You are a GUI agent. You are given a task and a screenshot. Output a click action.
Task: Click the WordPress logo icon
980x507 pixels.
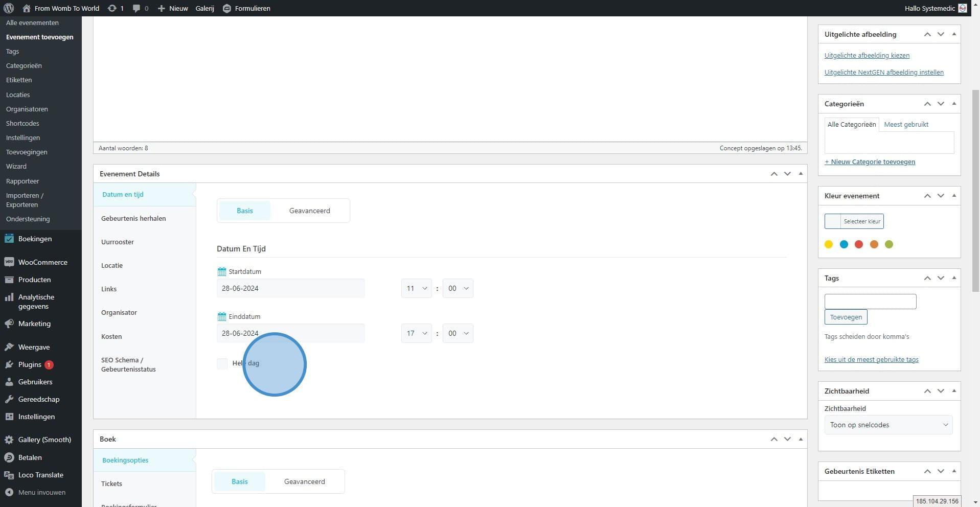click(9, 8)
